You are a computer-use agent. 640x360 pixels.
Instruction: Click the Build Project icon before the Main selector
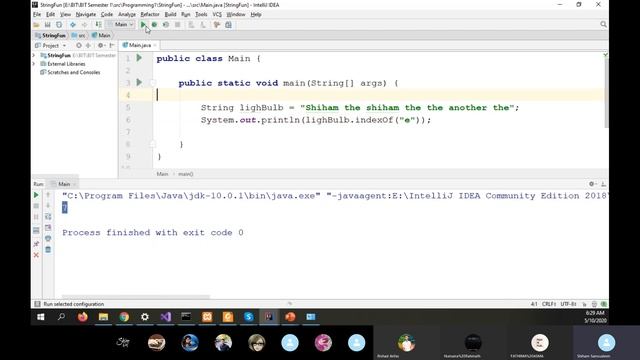pos(98,24)
